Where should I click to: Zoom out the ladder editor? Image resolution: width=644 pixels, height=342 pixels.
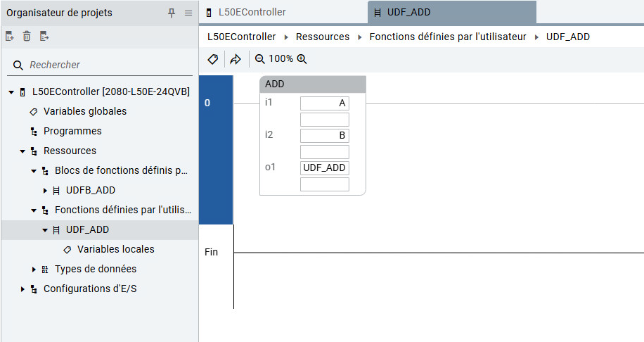click(259, 59)
